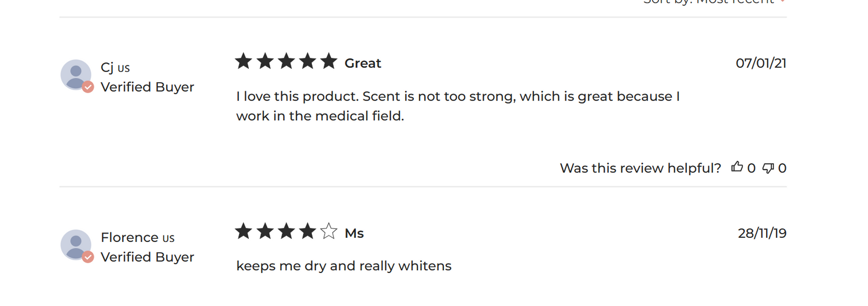Click the verified badge on Cj's avatar

click(88, 87)
